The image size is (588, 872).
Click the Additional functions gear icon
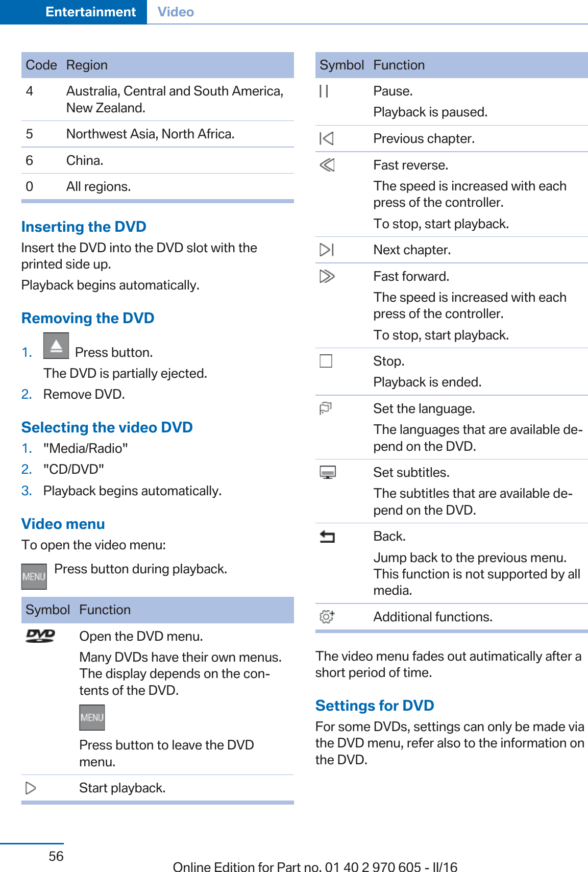click(x=327, y=617)
